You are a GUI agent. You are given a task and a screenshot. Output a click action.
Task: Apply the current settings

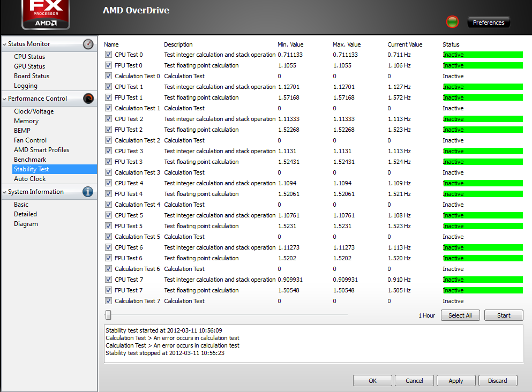tap(456, 381)
